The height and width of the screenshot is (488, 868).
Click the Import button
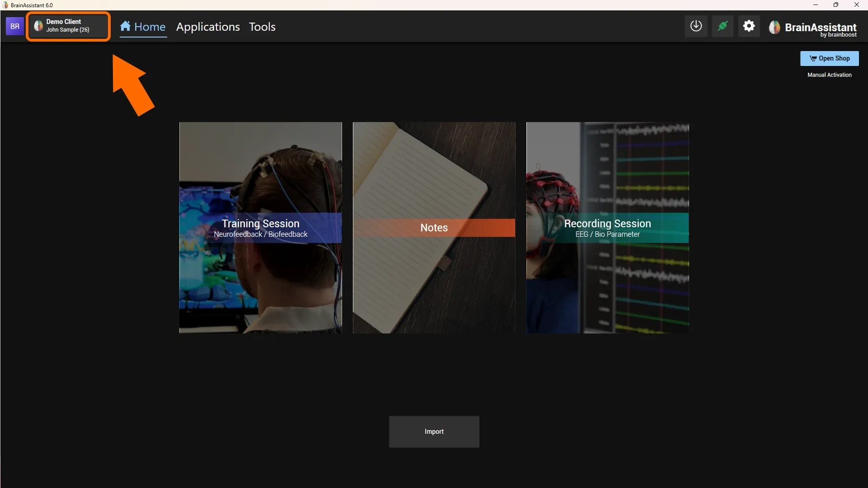[434, 432]
